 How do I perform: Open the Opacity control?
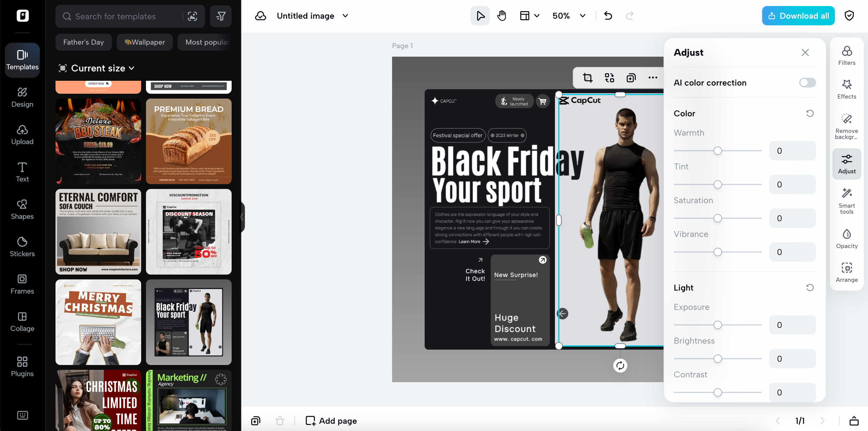point(847,239)
